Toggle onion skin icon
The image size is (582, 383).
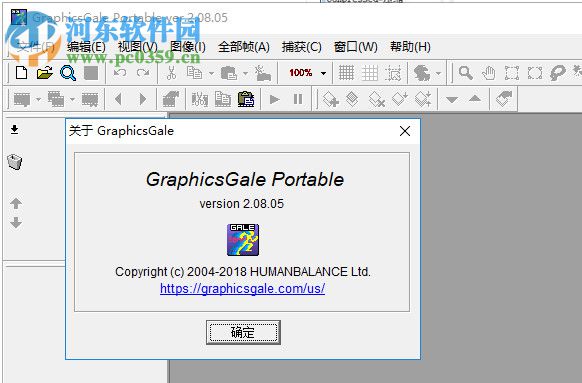(x=422, y=73)
